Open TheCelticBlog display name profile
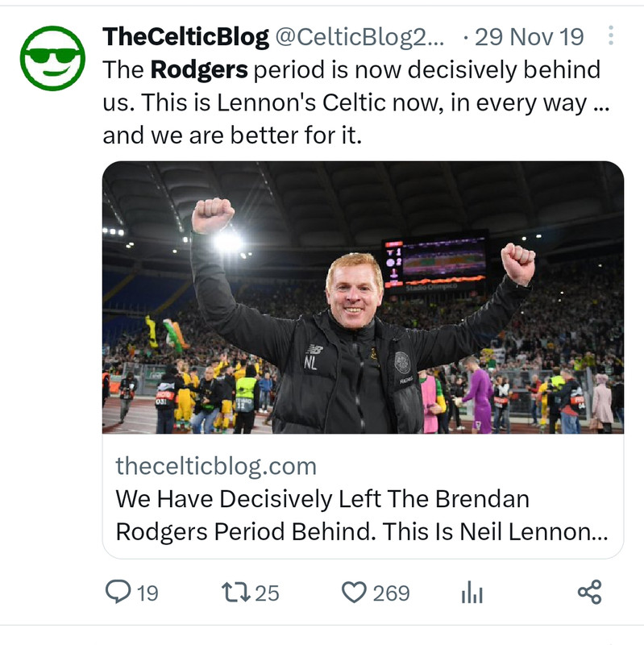Viewport: 644px width, 645px height. coord(185,36)
